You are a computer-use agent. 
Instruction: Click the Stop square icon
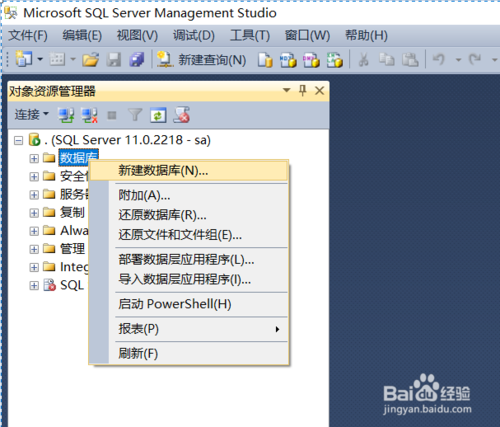point(112,115)
